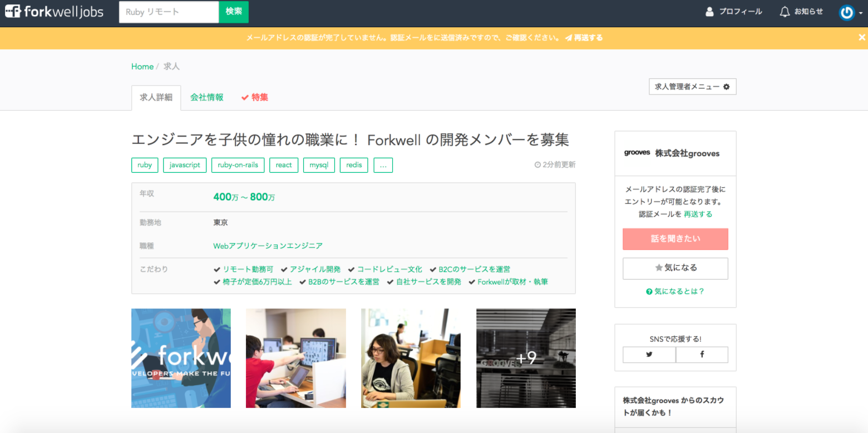Open the Forkwell Jobs logo homepage
Screen dimensions: 868x433
[55, 12]
